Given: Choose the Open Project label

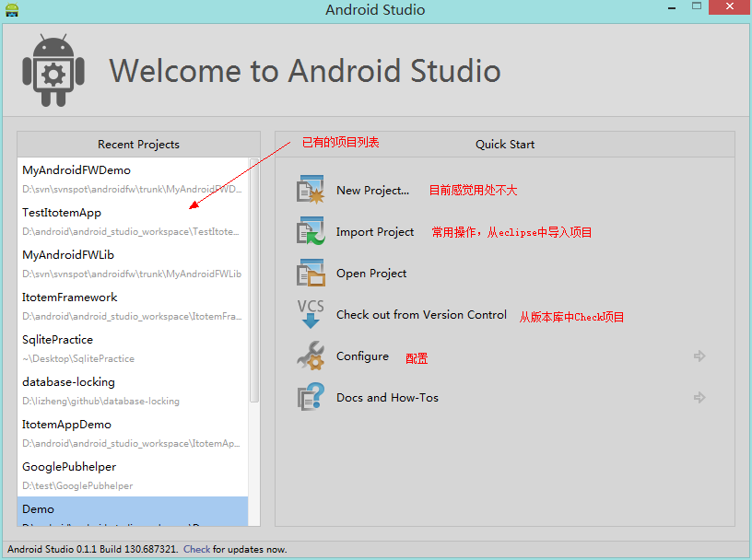Looking at the screenshot, I should 371,274.
